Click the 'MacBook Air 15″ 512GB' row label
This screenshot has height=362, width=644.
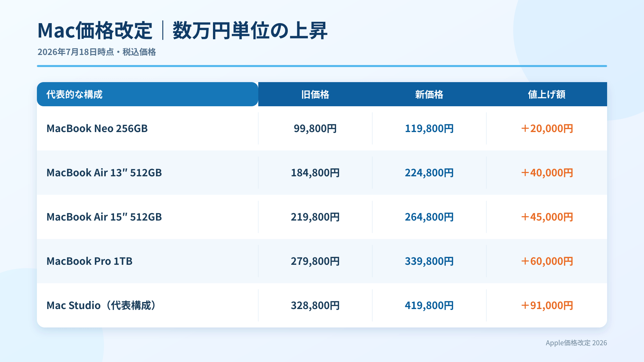pyautogui.click(x=104, y=217)
